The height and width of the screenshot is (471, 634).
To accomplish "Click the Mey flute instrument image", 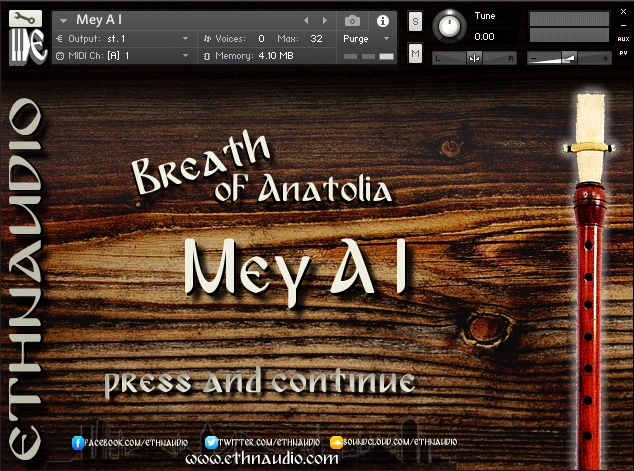I will click(590, 281).
